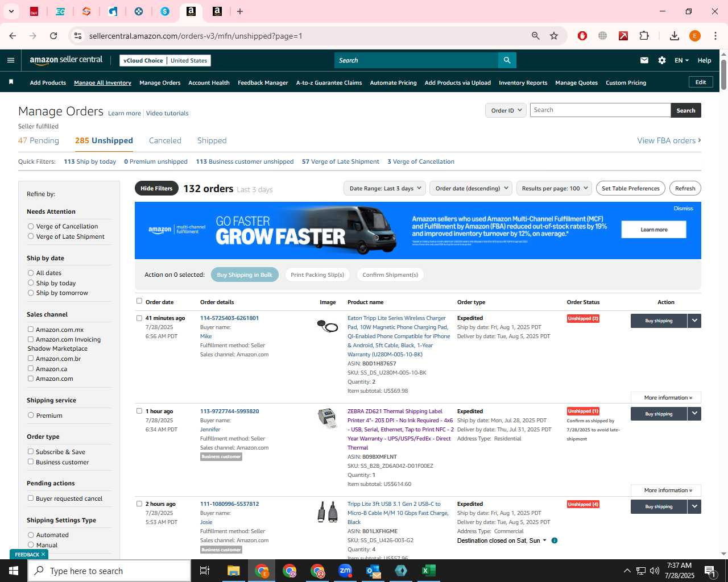Image resolution: width=728 pixels, height=582 pixels.
Task: Click the Task View taskbar icon
Action: point(205,571)
